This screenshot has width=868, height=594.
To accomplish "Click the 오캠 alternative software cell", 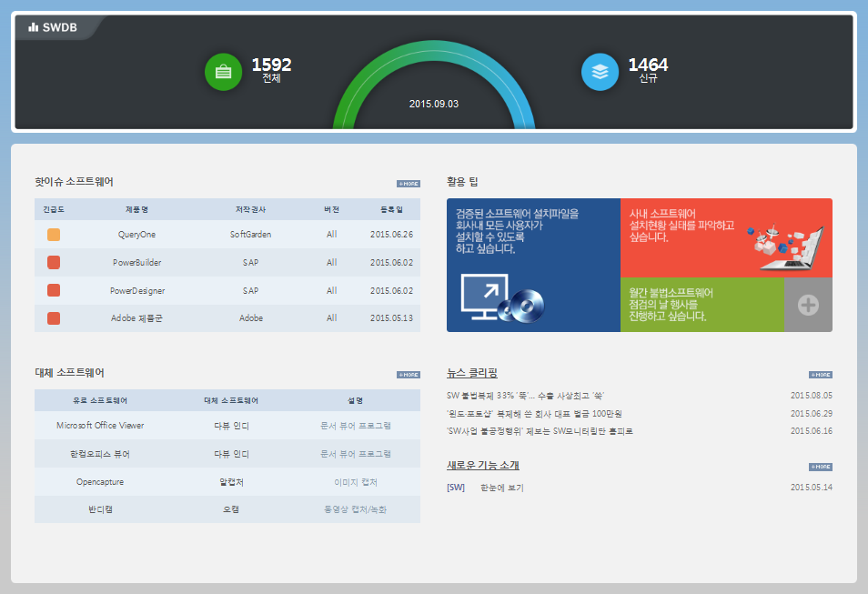I will 231,509.
